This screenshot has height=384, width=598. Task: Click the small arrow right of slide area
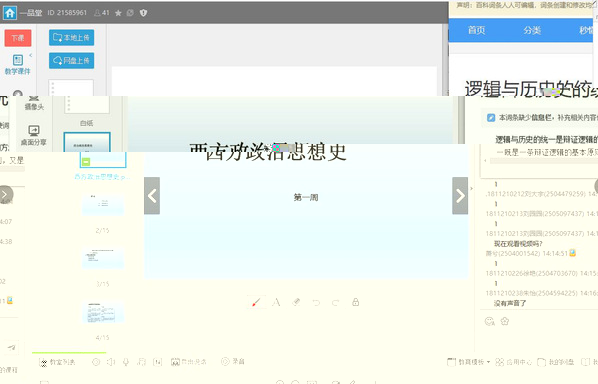(x=471, y=188)
